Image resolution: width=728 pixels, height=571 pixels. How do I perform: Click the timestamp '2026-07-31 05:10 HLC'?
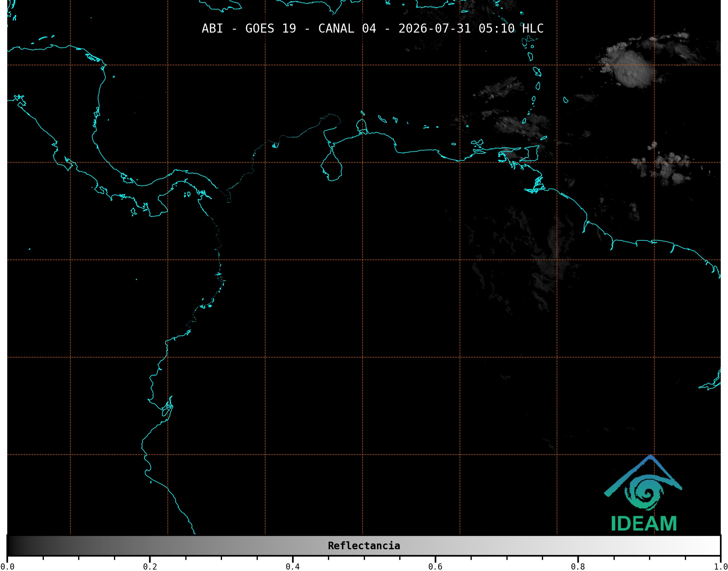pos(471,29)
